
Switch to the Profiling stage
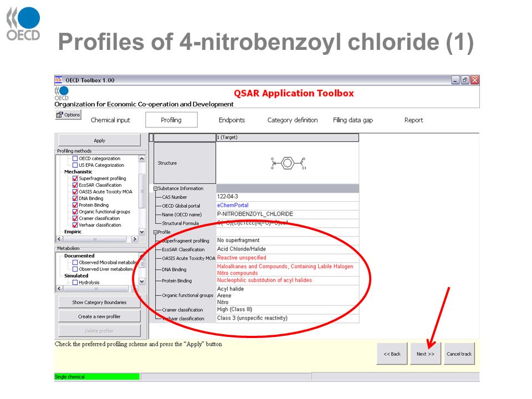click(171, 120)
